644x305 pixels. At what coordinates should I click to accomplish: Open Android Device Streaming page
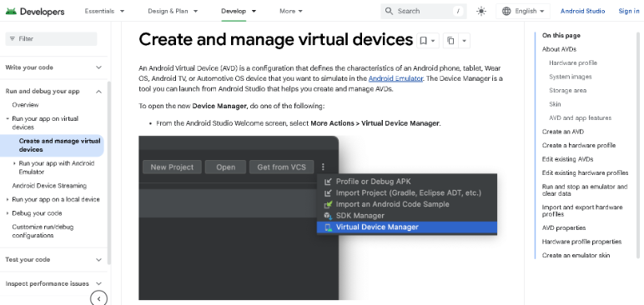[49, 186]
